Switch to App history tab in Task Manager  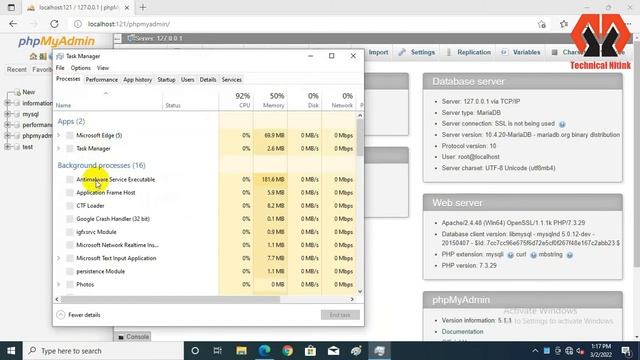click(x=138, y=80)
